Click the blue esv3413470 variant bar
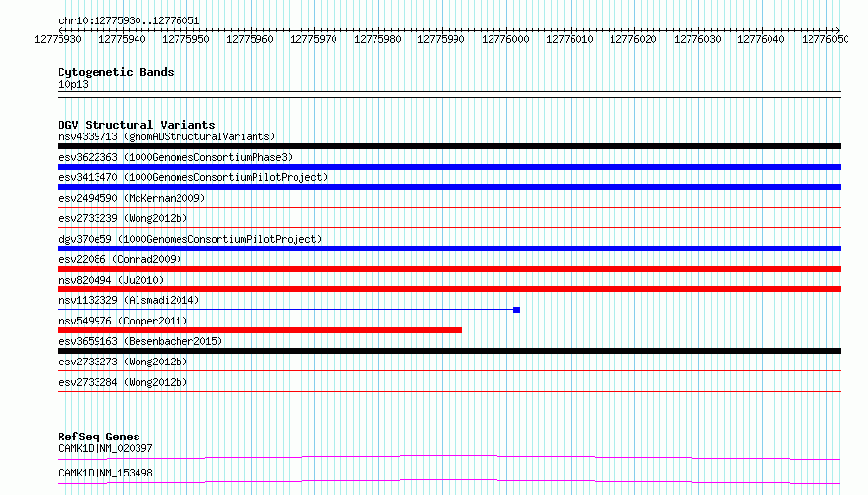The width and height of the screenshot is (868, 495). pyautogui.click(x=449, y=187)
